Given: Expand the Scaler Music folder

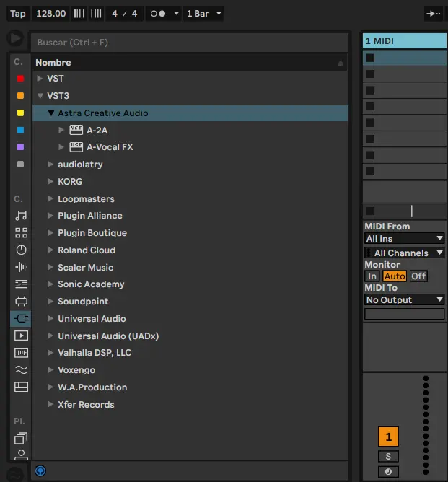Looking at the screenshot, I should tap(50, 267).
